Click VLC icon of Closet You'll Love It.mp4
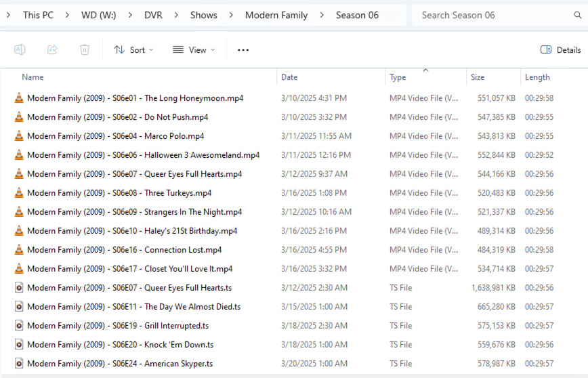The height and width of the screenshot is (378, 588). (x=19, y=268)
